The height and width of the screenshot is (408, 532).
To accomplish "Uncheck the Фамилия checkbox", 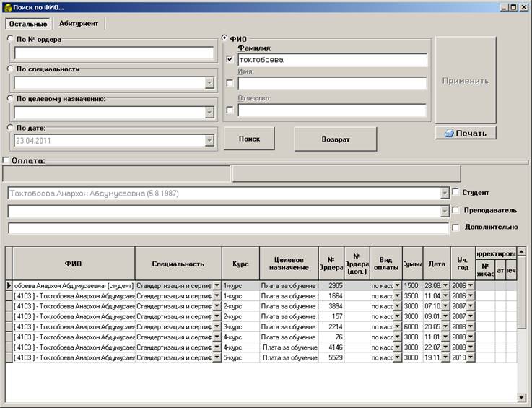I will [230, 59].
